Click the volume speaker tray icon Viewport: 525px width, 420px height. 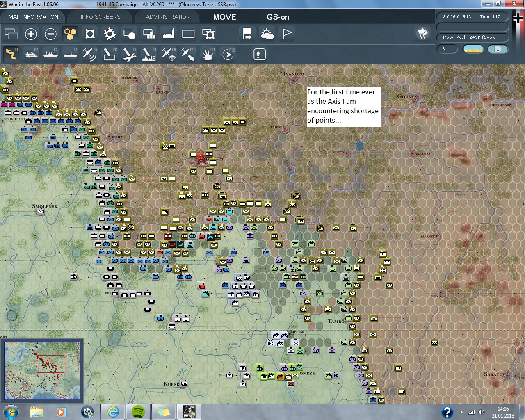[481, 412]
